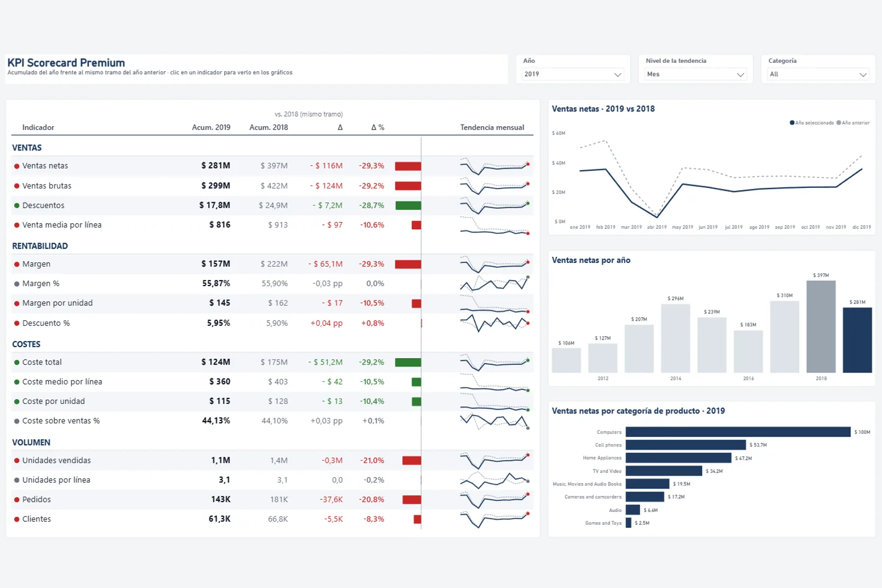Click the green variance bar for Descuentos

click(408, 206)
